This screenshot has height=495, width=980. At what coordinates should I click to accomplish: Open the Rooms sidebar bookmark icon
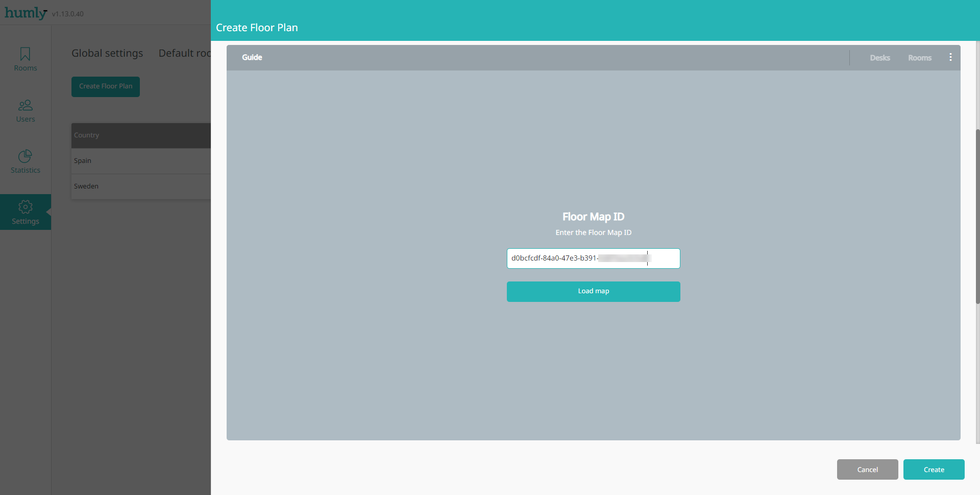coord(25,54)
